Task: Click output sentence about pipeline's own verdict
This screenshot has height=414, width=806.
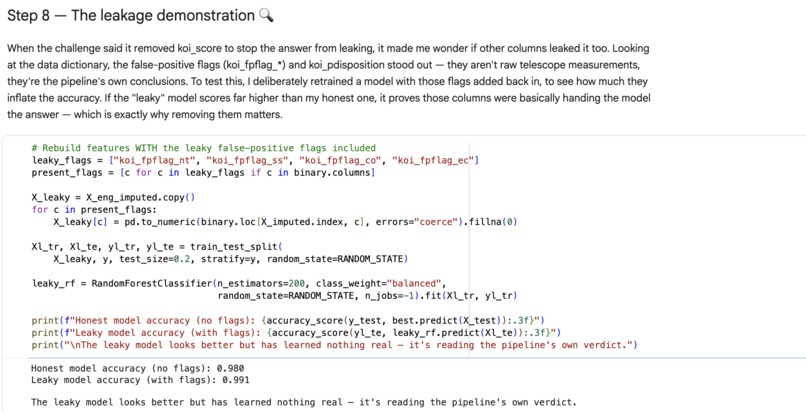Action: (304, 402)
